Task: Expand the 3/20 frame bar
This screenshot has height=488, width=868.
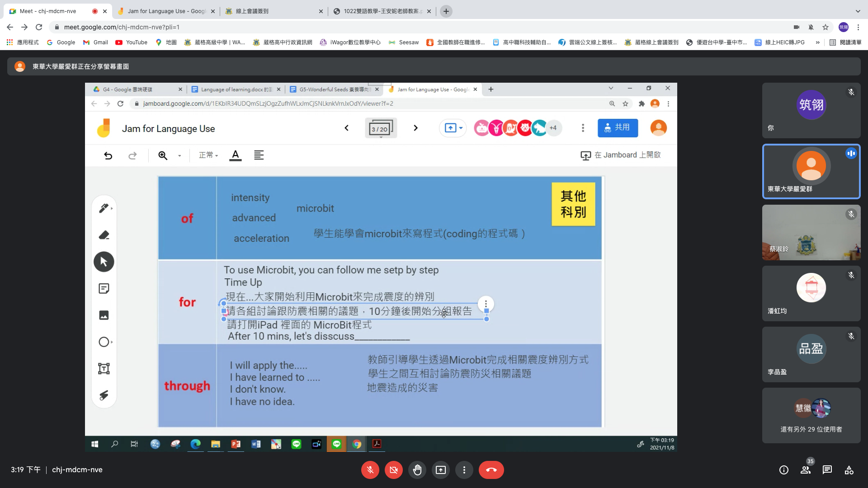Action: (380, 129)
